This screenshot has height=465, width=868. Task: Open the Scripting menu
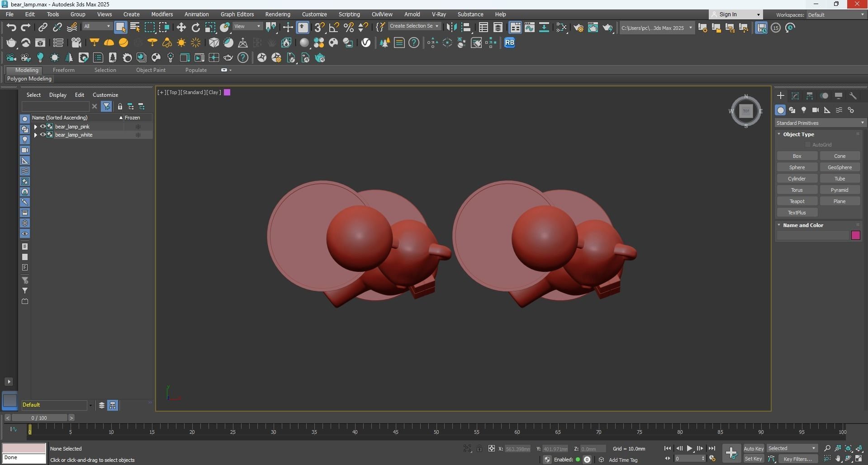[349, 14]
